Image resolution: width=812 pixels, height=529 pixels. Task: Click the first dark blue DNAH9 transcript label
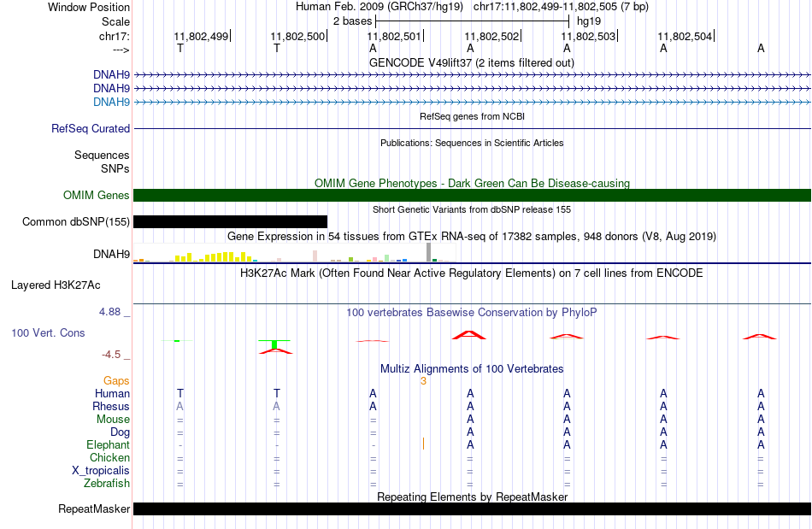tap(111, 74)
